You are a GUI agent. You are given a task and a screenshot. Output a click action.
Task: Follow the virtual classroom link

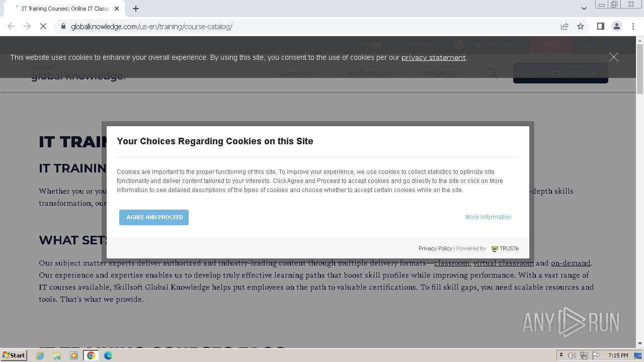(x=503, y=263)
